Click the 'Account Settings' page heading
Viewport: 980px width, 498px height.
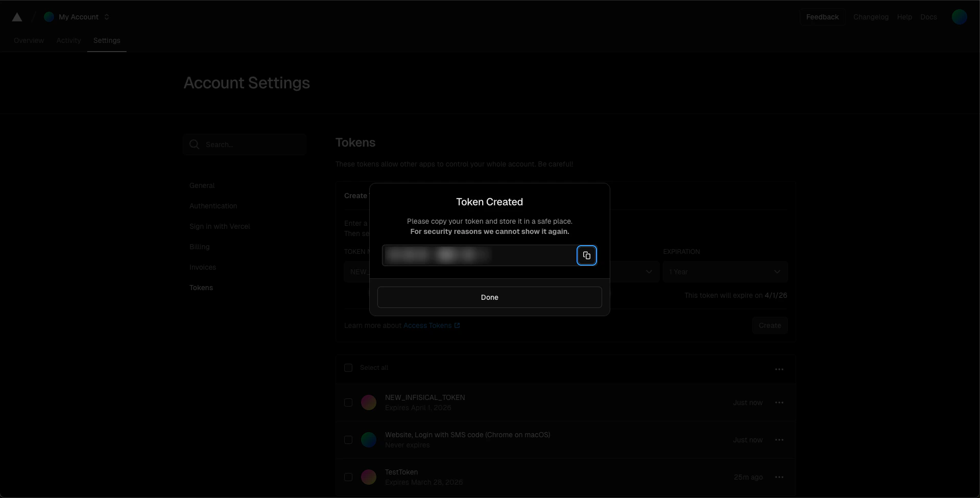pyautogui.click(x=247, y=83)
